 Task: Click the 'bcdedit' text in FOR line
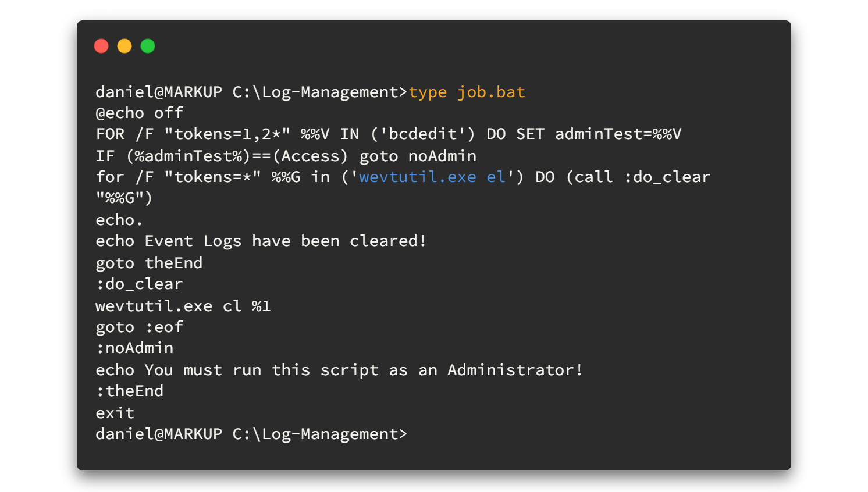[422, 134]
